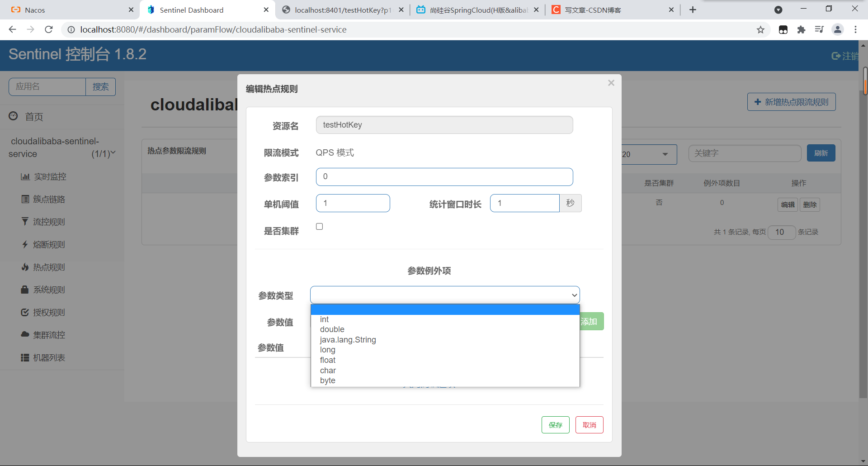This screenshot has width=868, height=466.
Task: Open the Chrome three-dot menu
Action: [x=855, y=29]
